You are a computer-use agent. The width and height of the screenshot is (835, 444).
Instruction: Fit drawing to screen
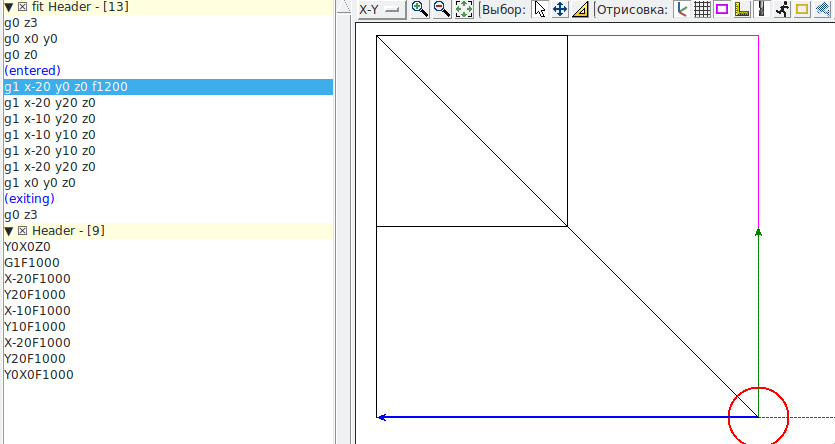click(464, 9)
